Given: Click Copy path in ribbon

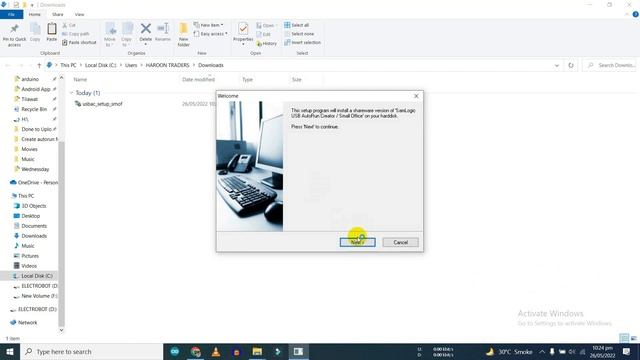Looking at the screenshot, I should pyautogui.click(x=76, y=34).
